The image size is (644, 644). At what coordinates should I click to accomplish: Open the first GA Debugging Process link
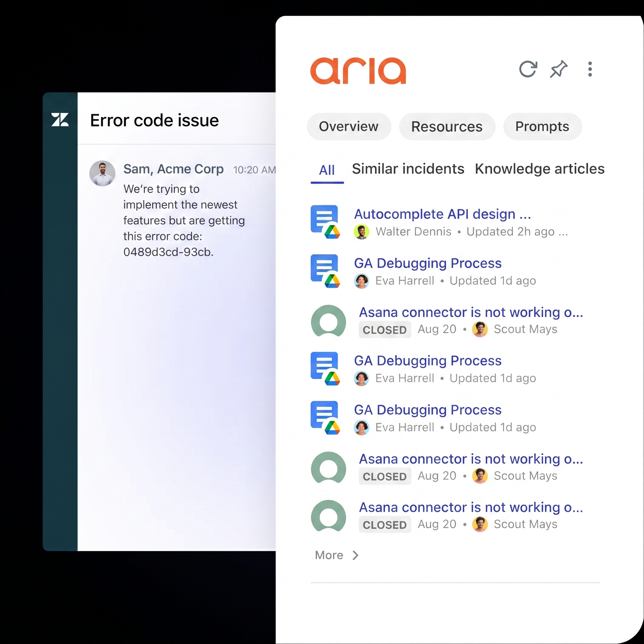(x=428, y=263)
